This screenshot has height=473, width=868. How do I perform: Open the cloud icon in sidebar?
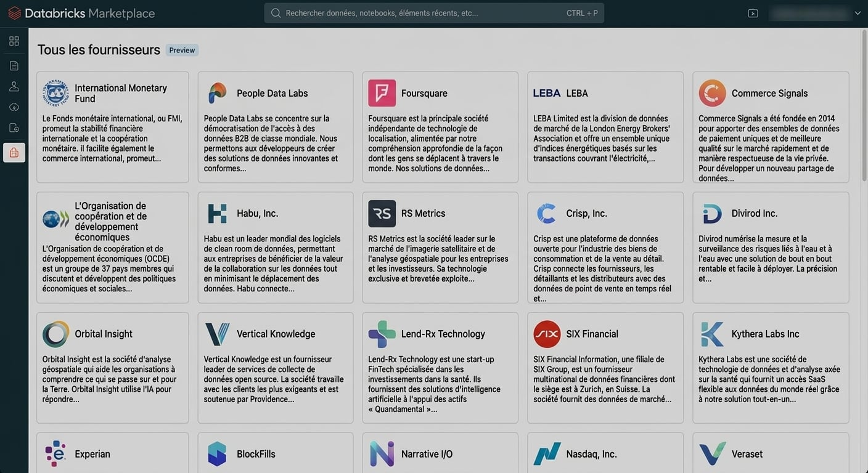pos(14,107)
